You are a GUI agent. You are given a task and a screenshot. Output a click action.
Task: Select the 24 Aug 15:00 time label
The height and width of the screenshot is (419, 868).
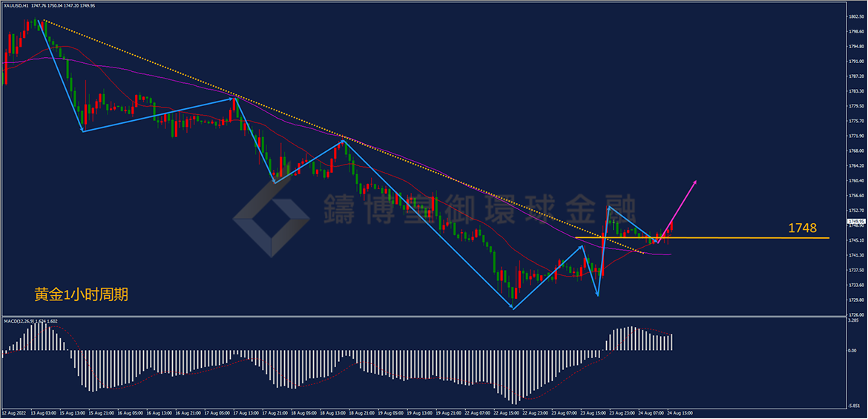point(680,413)
